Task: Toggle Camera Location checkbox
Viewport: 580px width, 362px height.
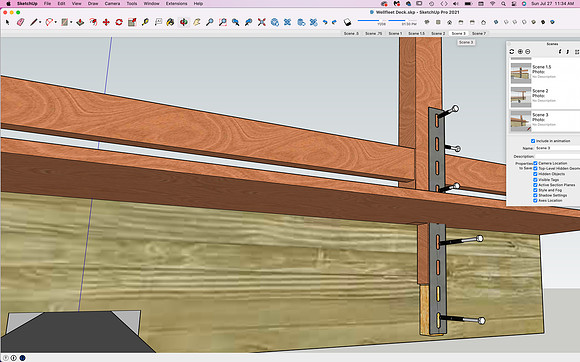Action: coord(535,163)
